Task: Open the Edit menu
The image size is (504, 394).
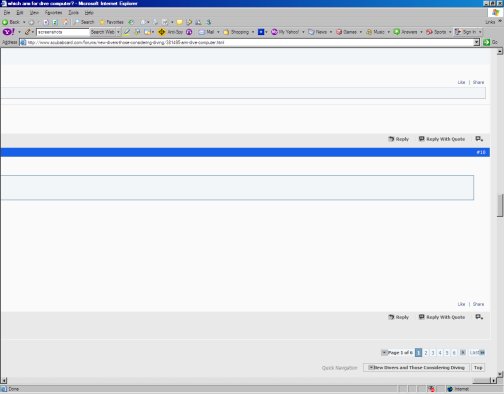Action: pyautogui.click(x=20, y=13)
